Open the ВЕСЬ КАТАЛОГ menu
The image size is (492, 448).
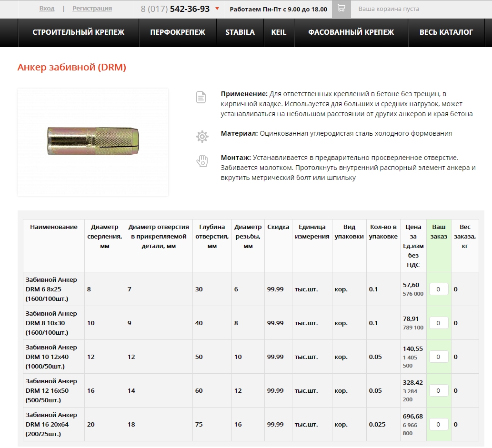click(446, 32)
